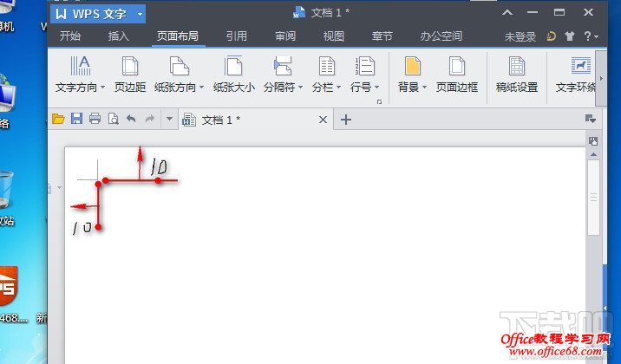Image resolution: width=621 pixels, height=364 pixels.
Task: Expand the 背景 dropdown arrow
Action: click(425, 87)
